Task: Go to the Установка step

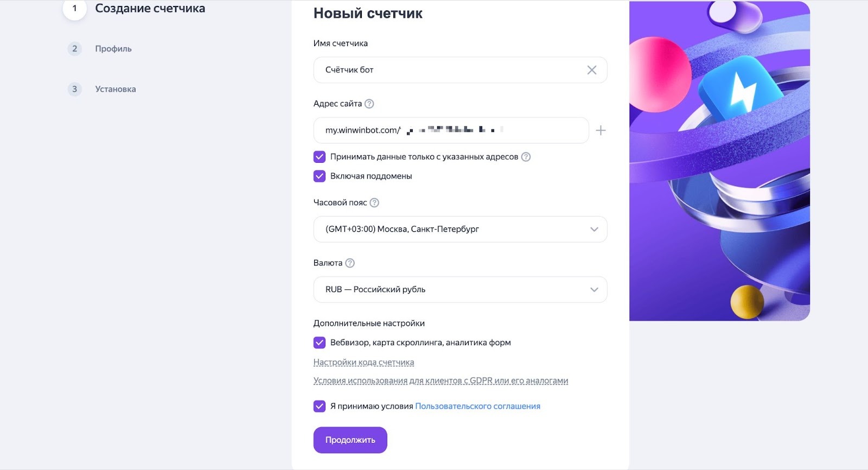Action: [x=116, y=89]
